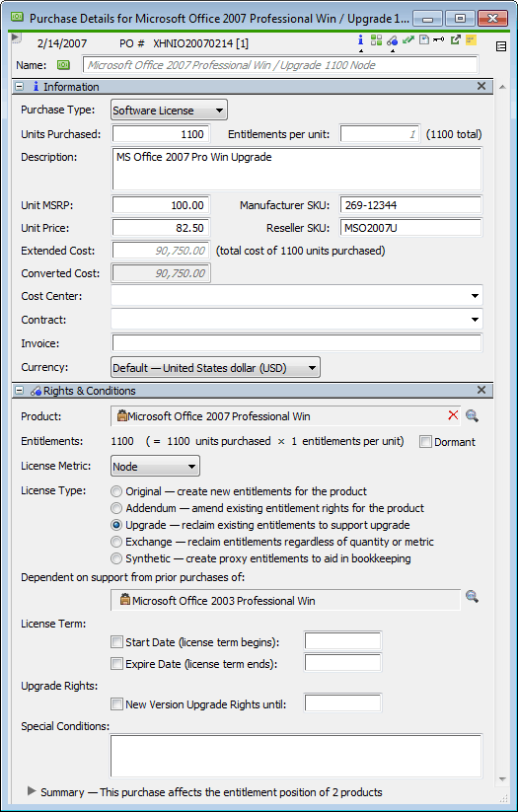Click the gray arrow icon left of date
This screenshot has width=518, height=812.
[16, 37]
